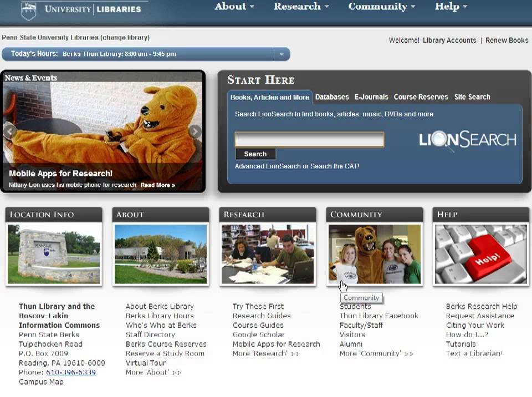The height and width of the screenshot is (397, 532).
Task: Click the Community mascot group thumbnail
Action: point(375,254)
